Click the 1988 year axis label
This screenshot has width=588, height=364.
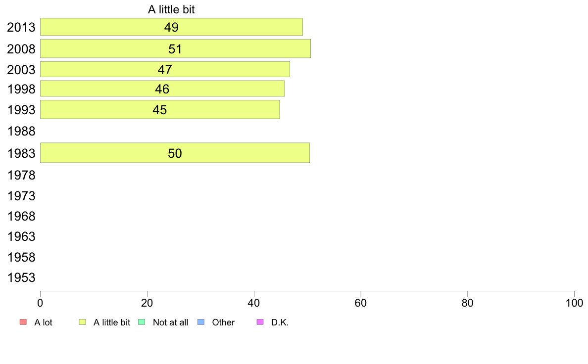tap(21, 131)
